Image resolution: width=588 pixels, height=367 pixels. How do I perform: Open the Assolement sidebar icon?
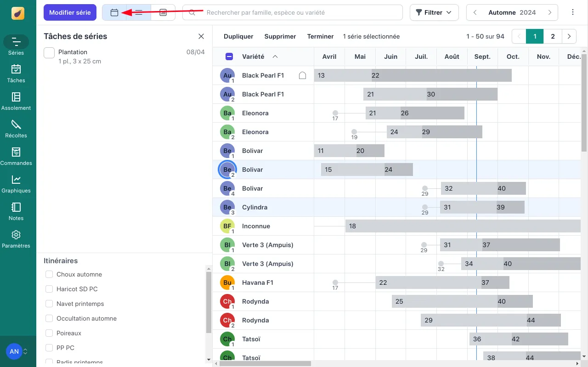tap(16, 101)
